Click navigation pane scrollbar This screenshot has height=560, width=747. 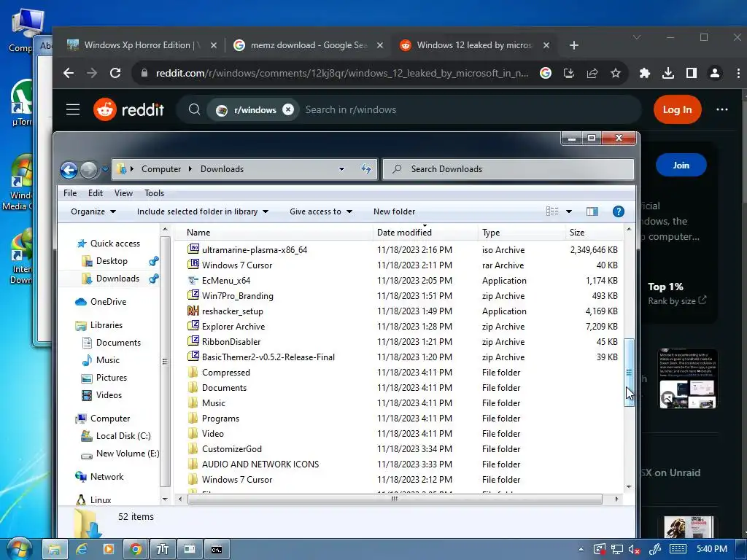point(165,361)
